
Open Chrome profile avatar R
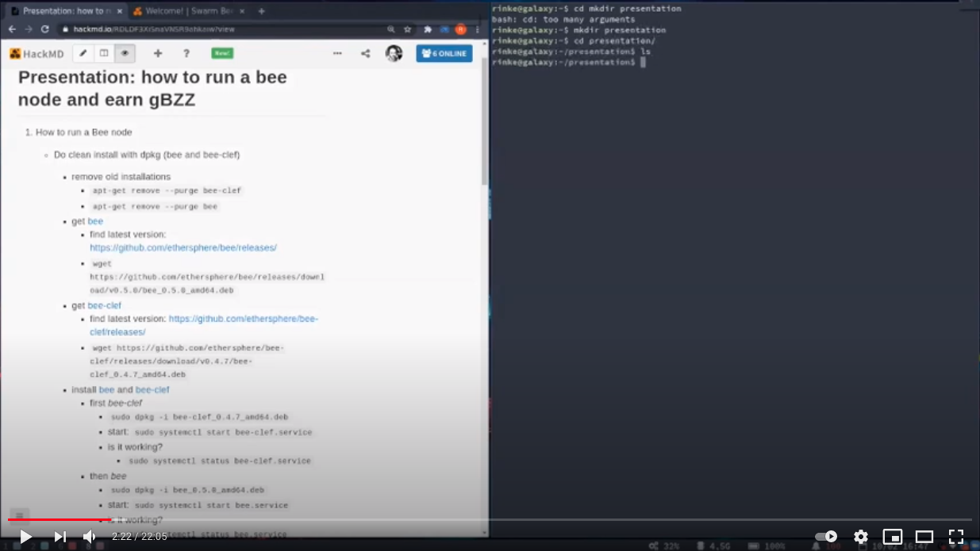[460, 29]
